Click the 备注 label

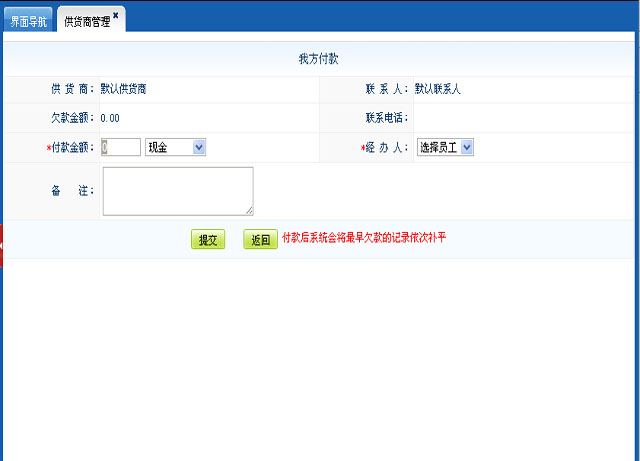[x=72, y=190]
